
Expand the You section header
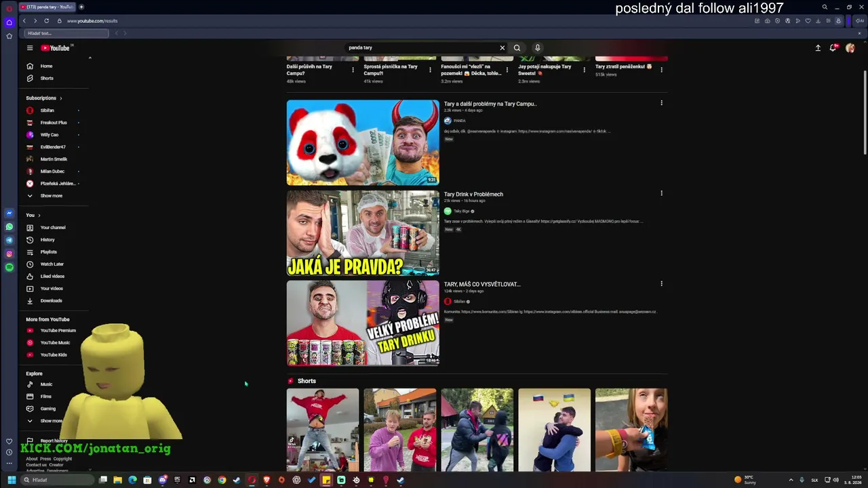coord(33,216)
